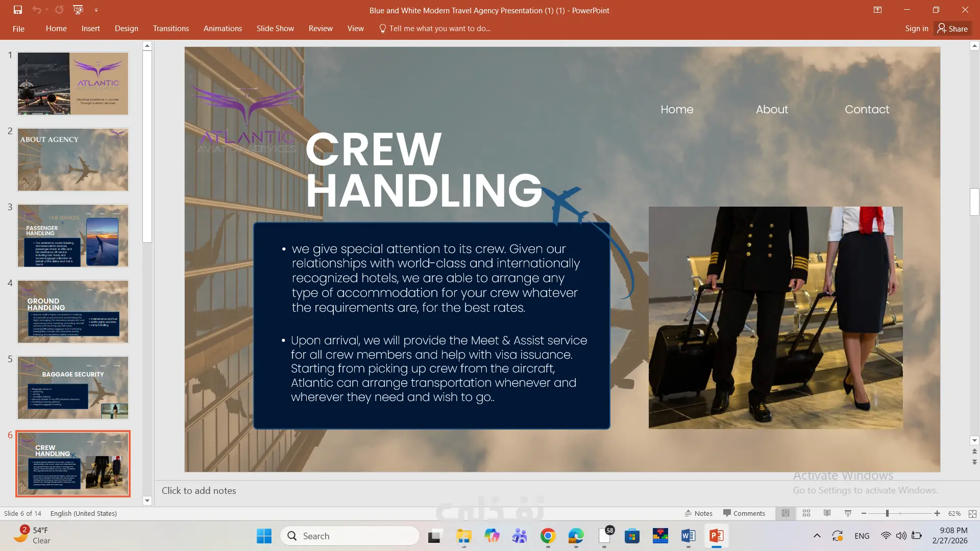Click the zoom slider handle
The width and height of the screenshot is (980, 551).
pyautogui.click(x=887, y=513)
